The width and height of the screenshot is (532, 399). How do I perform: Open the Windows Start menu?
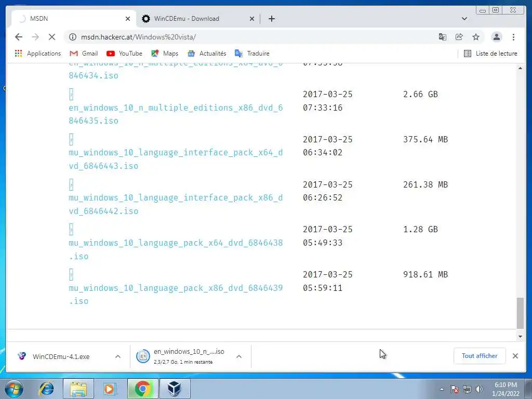pyautogui.click(x=14, y=389)
